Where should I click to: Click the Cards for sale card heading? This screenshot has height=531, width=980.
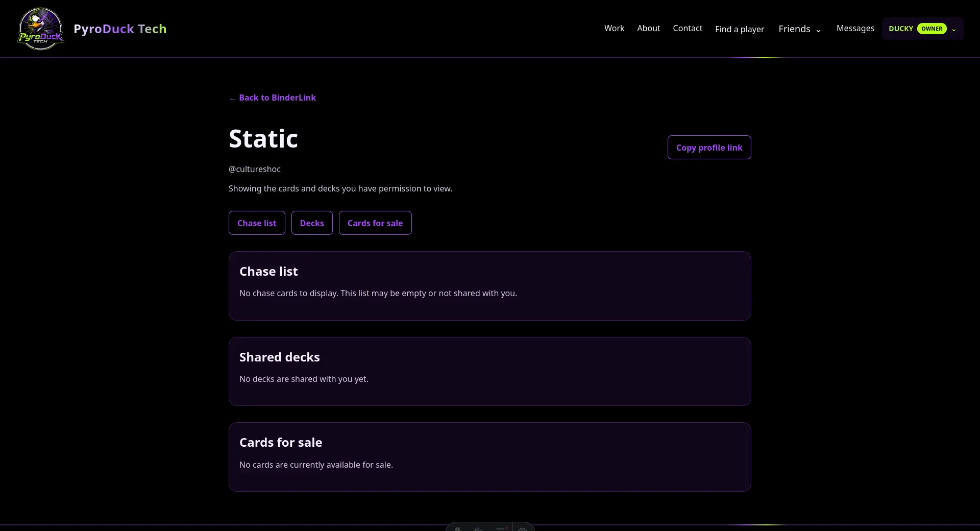point(281,443)
